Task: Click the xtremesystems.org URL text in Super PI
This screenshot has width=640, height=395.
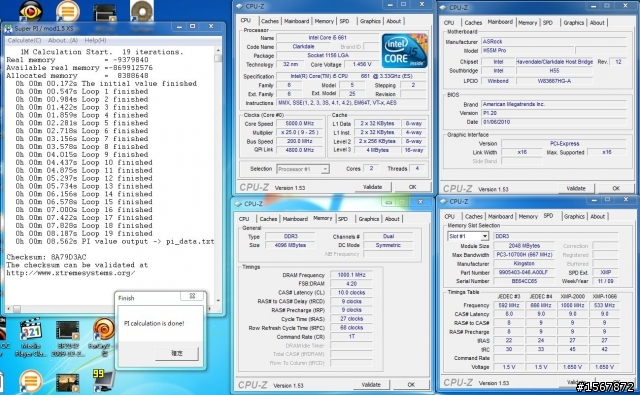Action: click(x=70, y=273)
